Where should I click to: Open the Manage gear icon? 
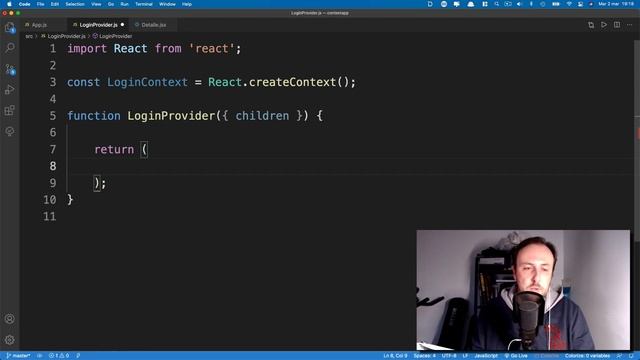[10, 340]
